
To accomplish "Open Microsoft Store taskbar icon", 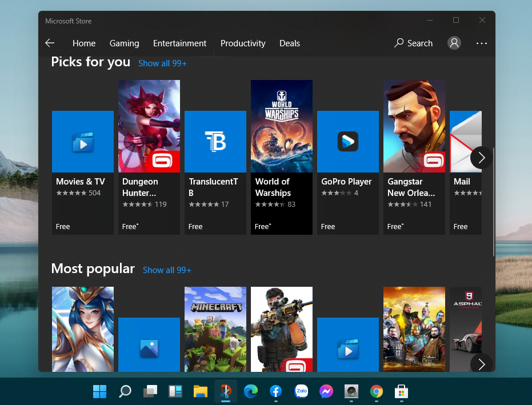I will 401,391.
